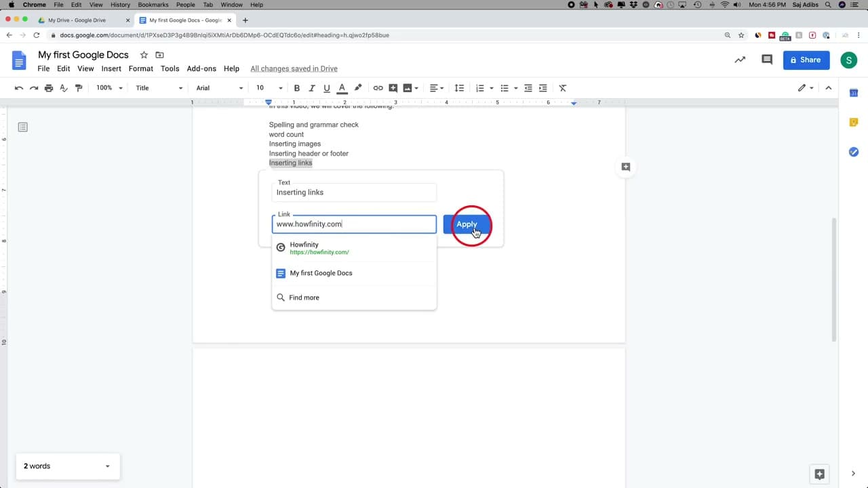Expand the side panel chevron
Screen dimensions: 868x488
pos(854,474)
